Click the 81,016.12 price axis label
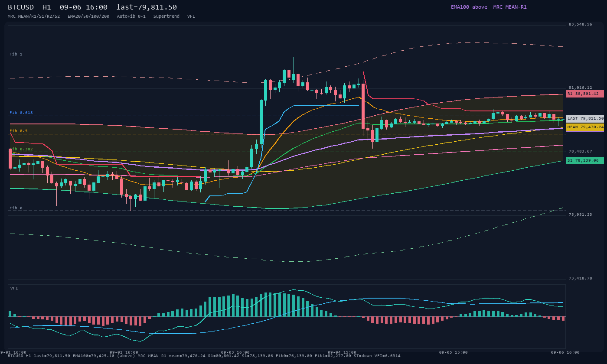The height and width of the screenshot is (364, 607). pyautogui.click(x=580, y=88)
